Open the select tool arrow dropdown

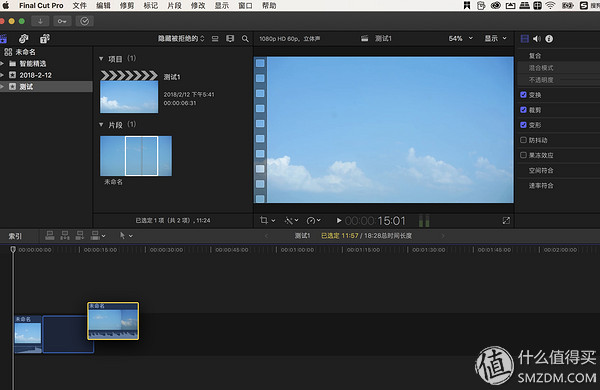tap(126, 235)
